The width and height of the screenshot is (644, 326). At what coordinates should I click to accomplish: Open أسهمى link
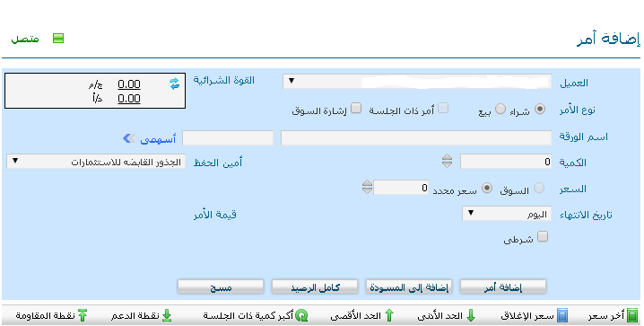click(158, 139)
